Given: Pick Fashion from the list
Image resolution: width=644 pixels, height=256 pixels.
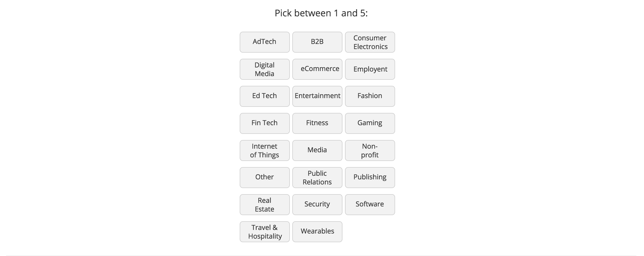Looking at the screenshot, I should [370, 96].
